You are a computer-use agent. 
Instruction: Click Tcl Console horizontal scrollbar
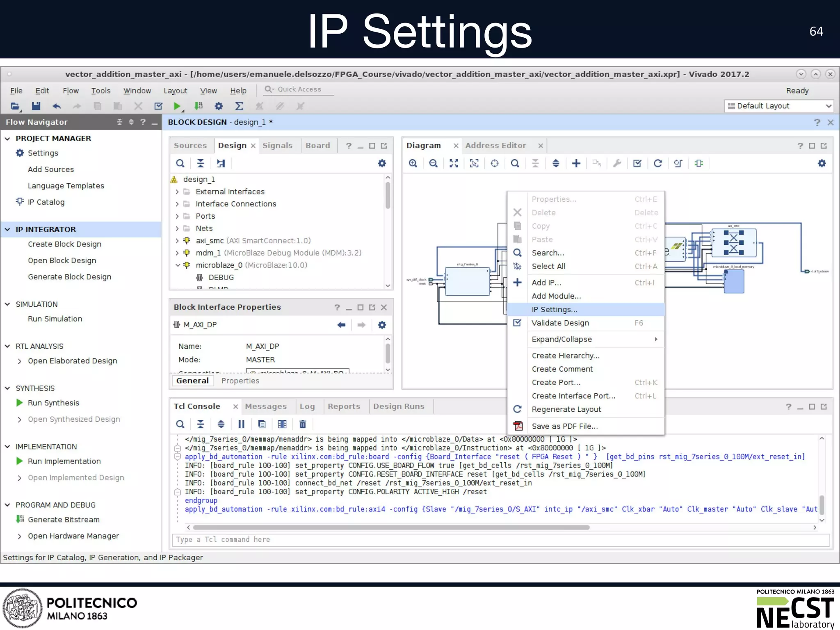tap(391, 527)
